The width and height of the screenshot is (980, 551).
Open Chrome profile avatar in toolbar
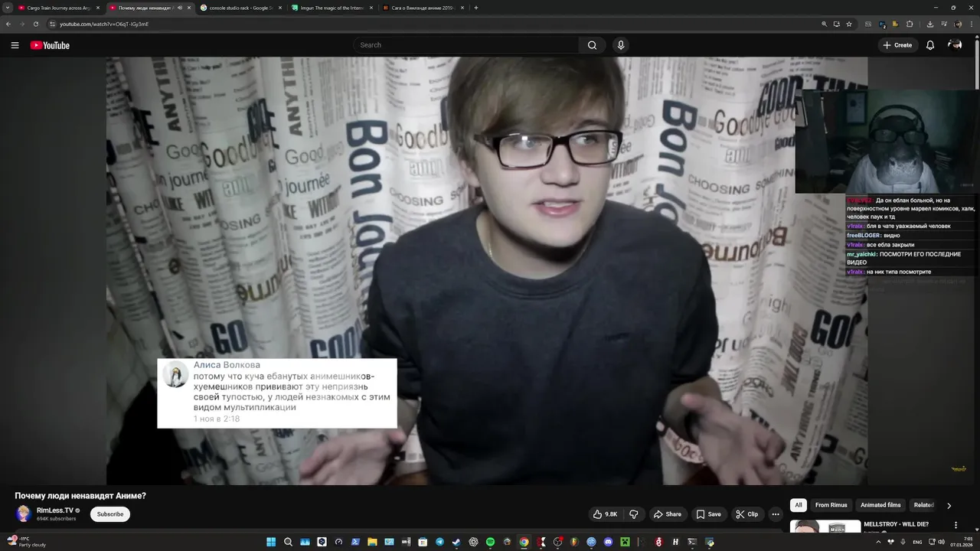pos(958,24)
